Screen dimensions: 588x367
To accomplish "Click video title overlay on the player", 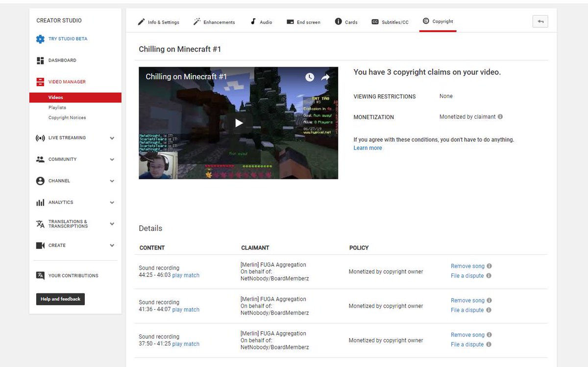I will [186, 76].
